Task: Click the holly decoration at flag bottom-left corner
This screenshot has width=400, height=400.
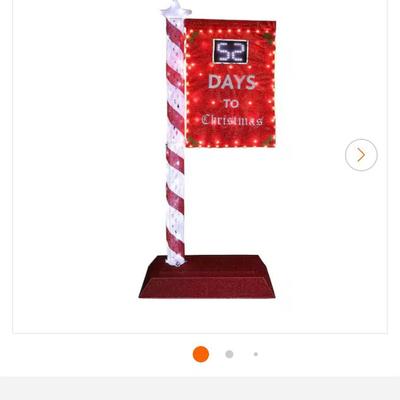Action: (192, 140)
